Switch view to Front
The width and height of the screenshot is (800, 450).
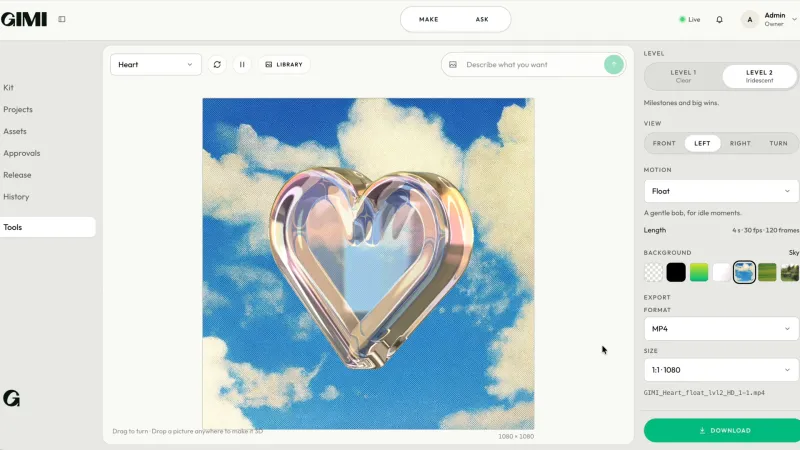coord(664,143)
